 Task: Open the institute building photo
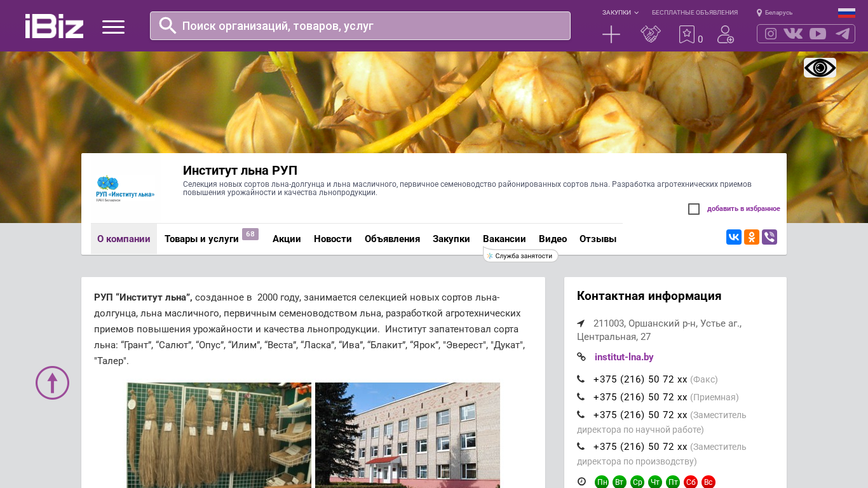tap(407, 435)
